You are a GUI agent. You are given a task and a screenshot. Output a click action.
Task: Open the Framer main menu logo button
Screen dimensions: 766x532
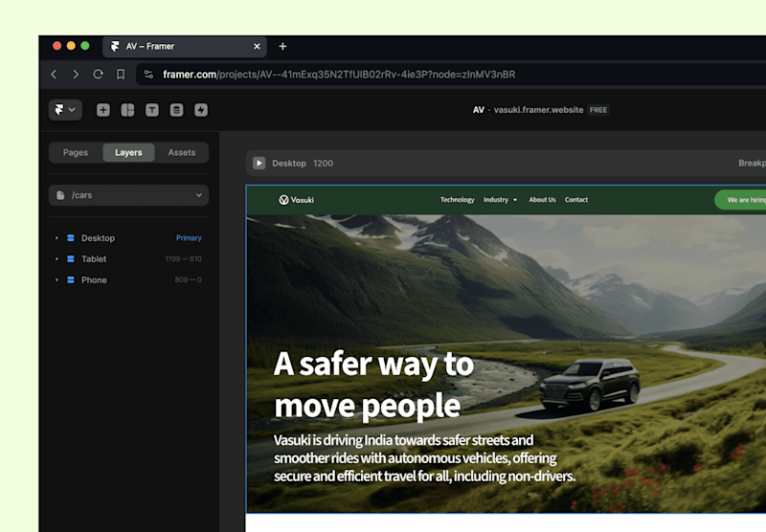click(x=65, y=110)
